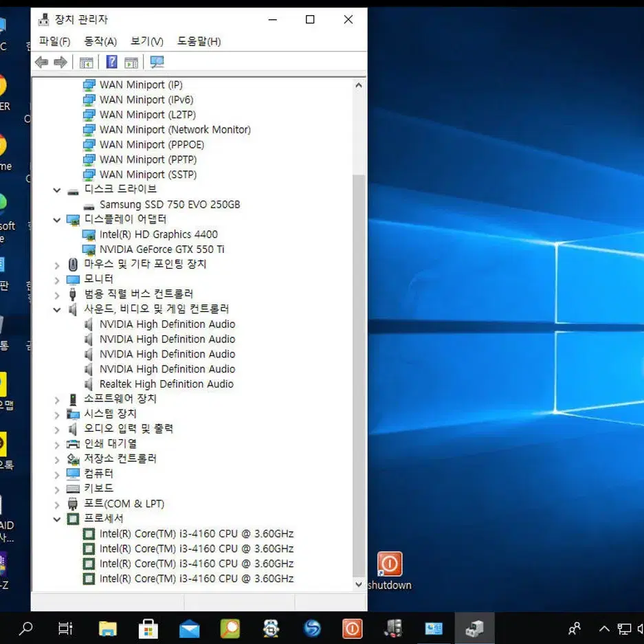
Task: Click the vertical scrollbar thumb
Action: (x=359, y=376)
